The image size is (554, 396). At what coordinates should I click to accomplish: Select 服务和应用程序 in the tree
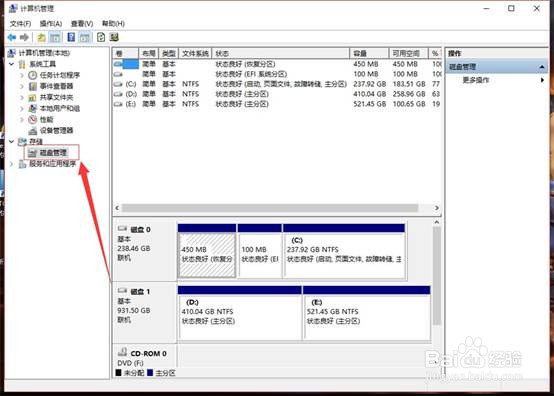click(x=52, y=164)
